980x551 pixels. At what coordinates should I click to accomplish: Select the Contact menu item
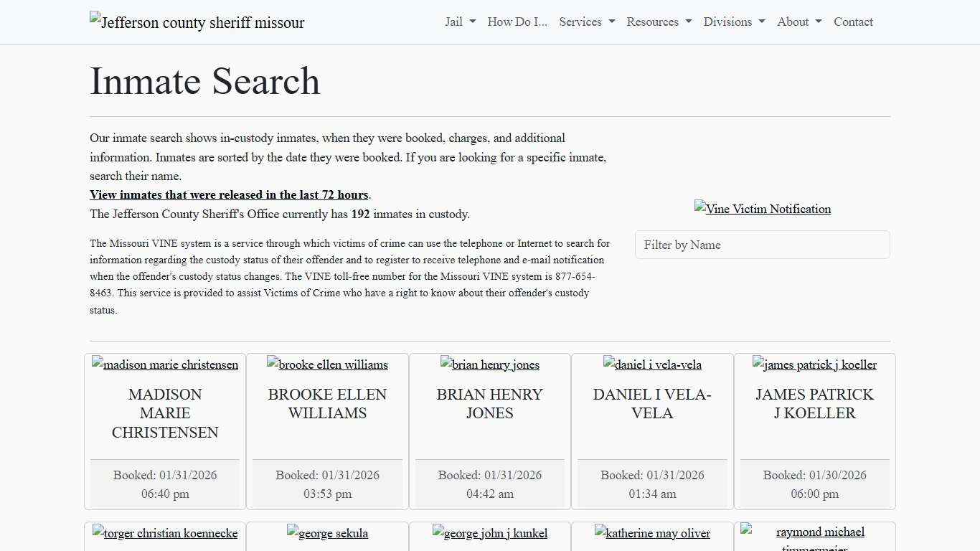tap(853, 22)
